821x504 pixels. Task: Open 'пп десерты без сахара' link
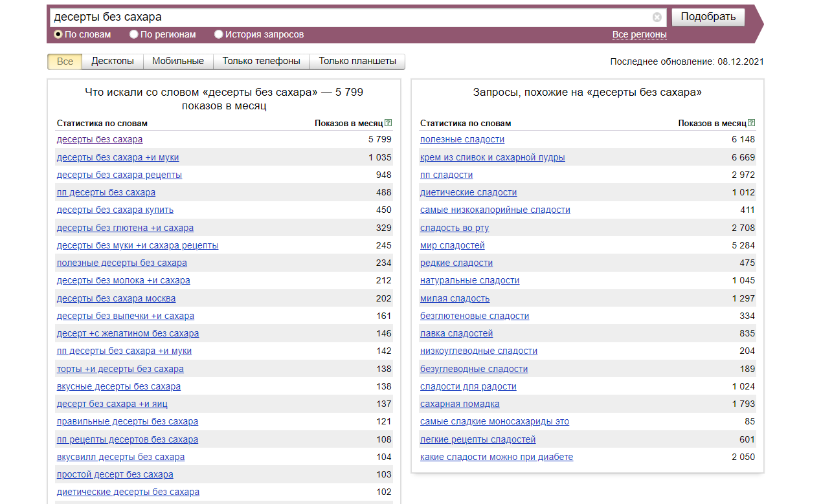pos(106,192)
